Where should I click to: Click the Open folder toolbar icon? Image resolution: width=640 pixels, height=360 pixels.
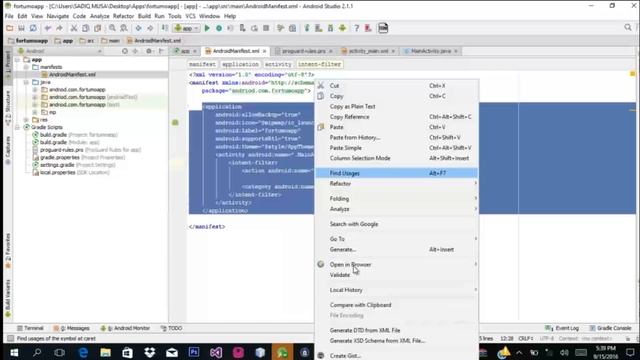click(x=10, y=28)
